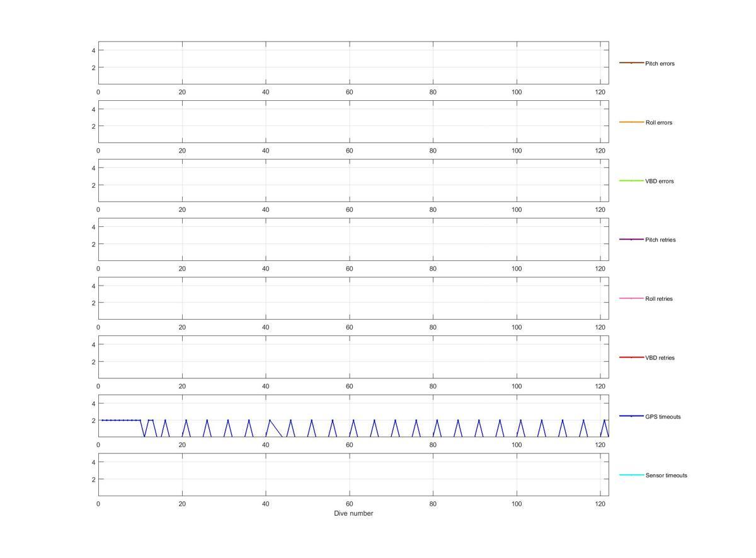Click y-axis tick 4 of the Sensor timeouts plot
The height and width of the screenshot is (558, 756).
click(x=93, y=462)
